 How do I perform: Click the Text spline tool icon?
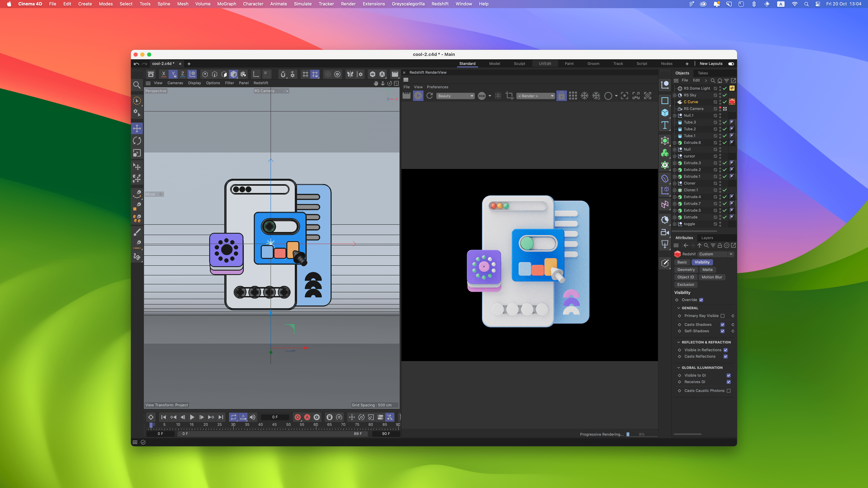665,125
